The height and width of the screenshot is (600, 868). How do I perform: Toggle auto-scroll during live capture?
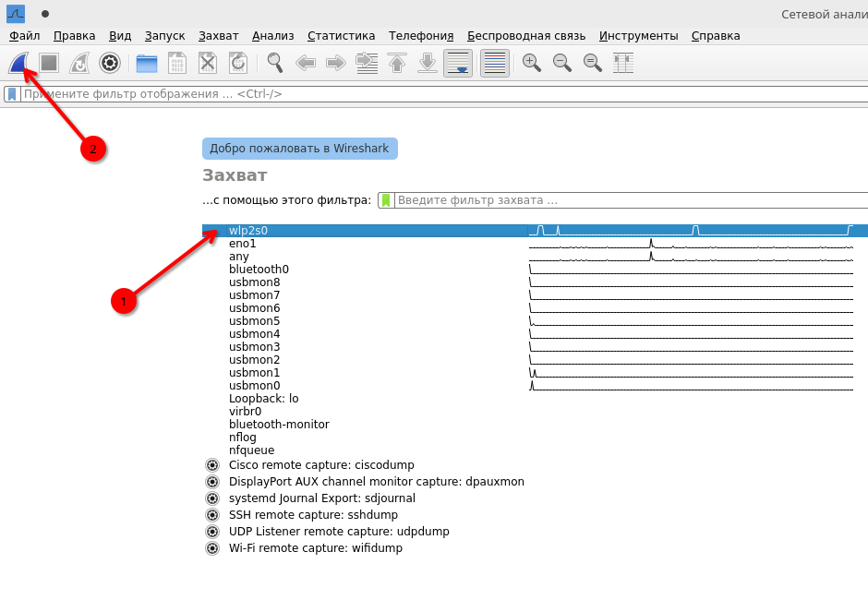pos(458,63)
